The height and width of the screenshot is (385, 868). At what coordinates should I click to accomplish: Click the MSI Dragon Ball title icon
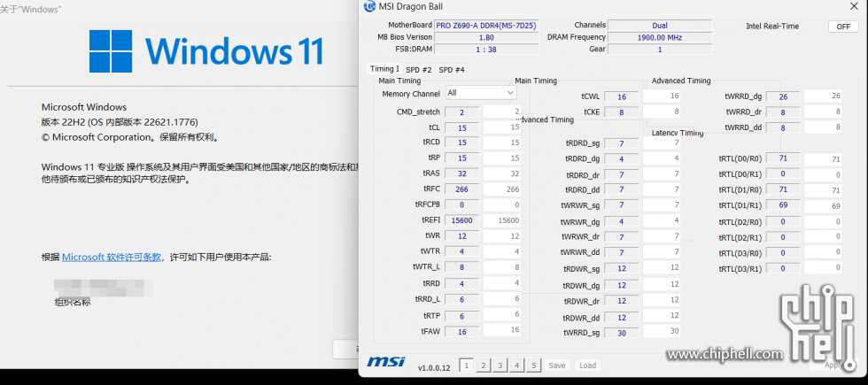click(368, 7)
